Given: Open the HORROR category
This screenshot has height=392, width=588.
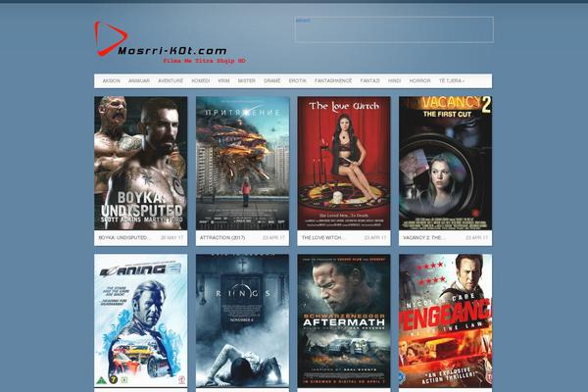Looking at the screenshot, I should [x=420, y=80].
